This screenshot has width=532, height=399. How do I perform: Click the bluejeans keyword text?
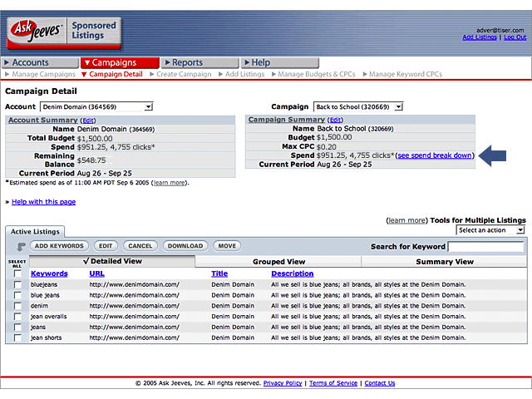[44, 284]
